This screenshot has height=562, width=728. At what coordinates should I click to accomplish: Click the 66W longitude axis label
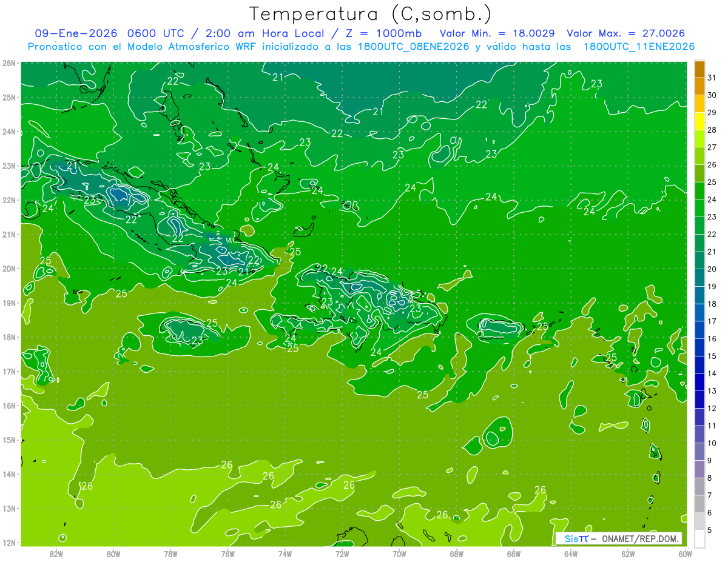[x=513, y=554]
